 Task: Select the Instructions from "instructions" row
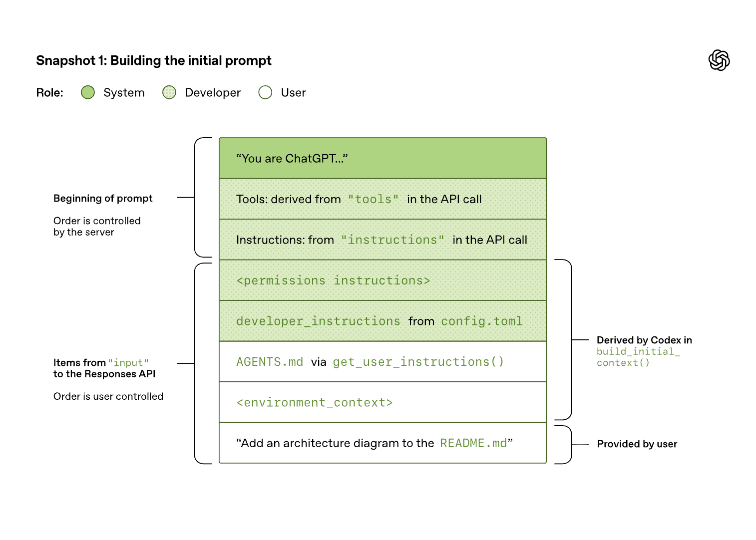[382, 240]
